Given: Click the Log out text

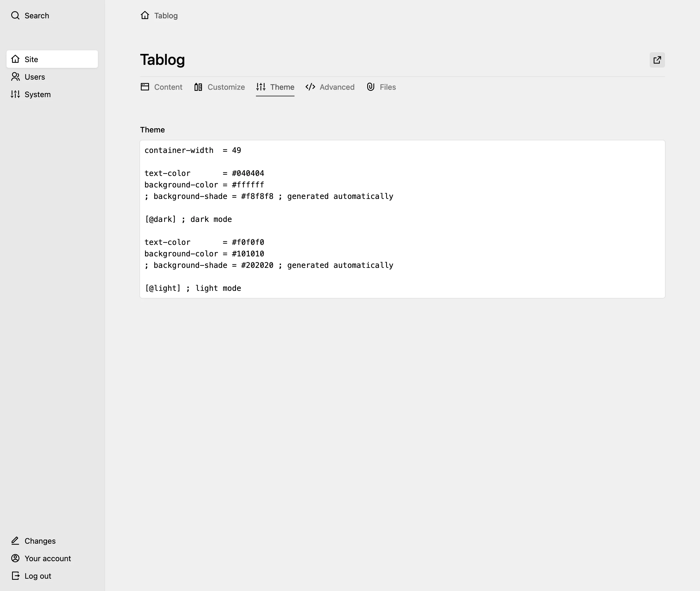Looking at the screenshot, I should (38, 576).
